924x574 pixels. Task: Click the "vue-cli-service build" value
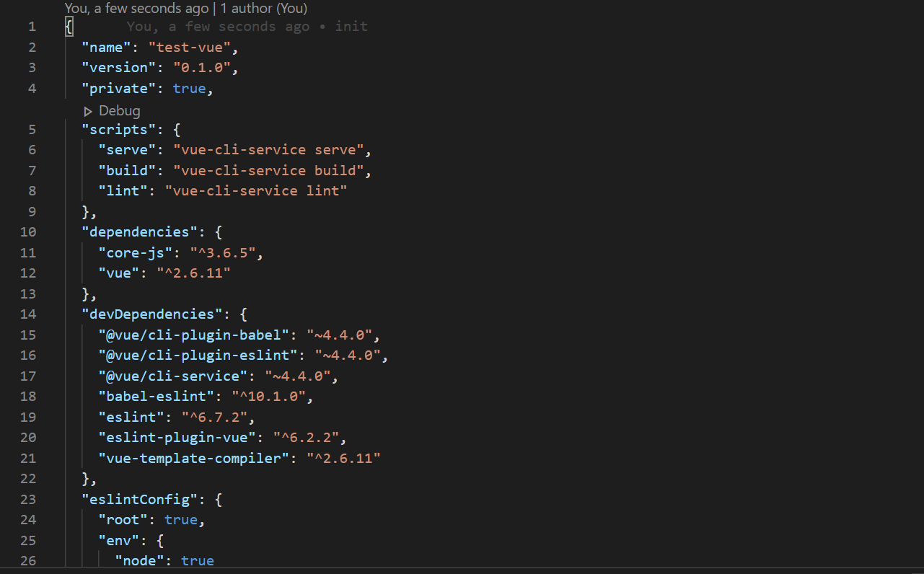pyautogui.click(x=268, y=171)
